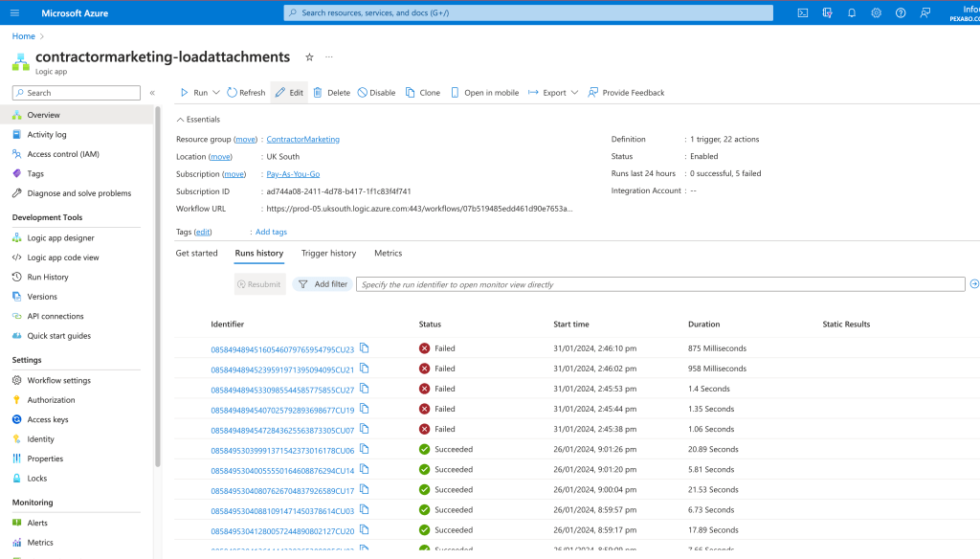The height and width of the screenshot is (559, 980).
Task: Expand the Run dropdown arrow
Action: (216, 93)
